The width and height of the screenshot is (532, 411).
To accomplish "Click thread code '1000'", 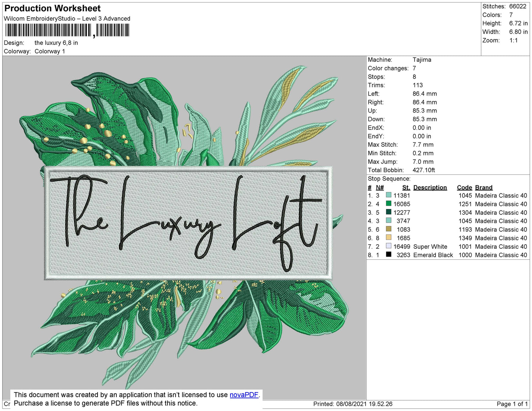I will (x=465, y=255).
